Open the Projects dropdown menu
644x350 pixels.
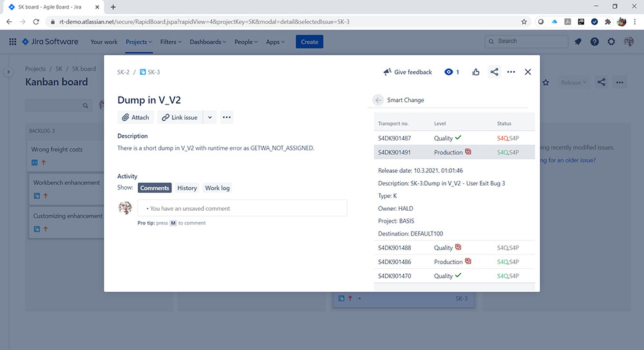(139, 42)
